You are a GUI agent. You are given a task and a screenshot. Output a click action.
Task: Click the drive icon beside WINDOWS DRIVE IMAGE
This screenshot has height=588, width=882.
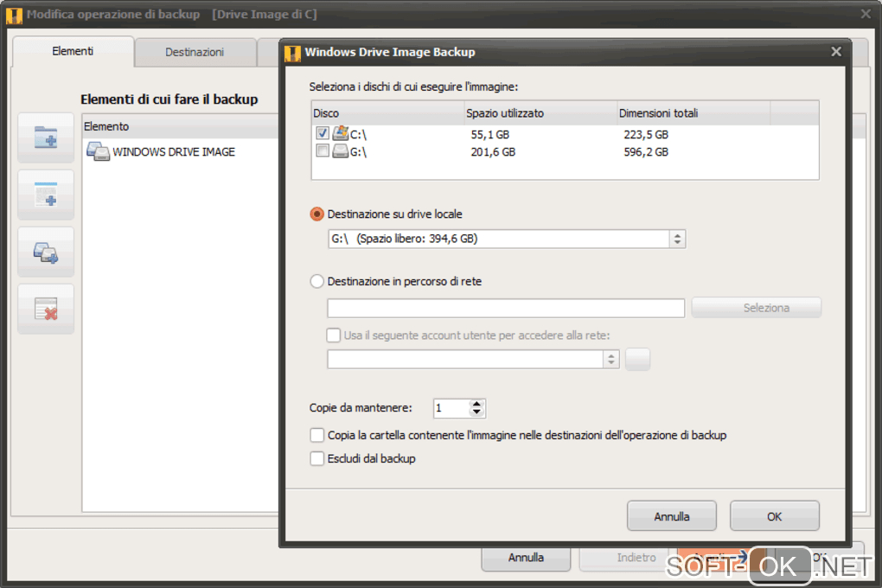click(98, 151)
